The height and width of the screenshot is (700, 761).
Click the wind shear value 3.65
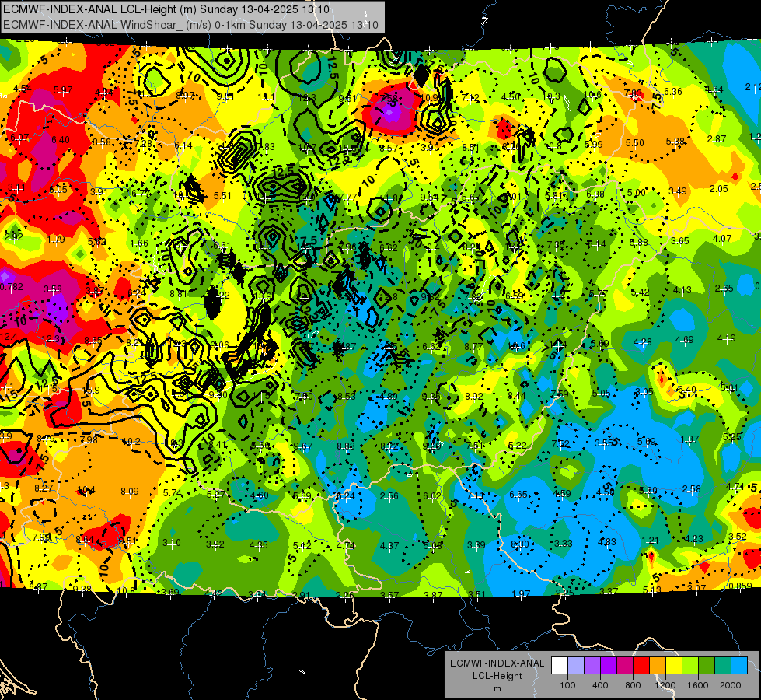680,240
